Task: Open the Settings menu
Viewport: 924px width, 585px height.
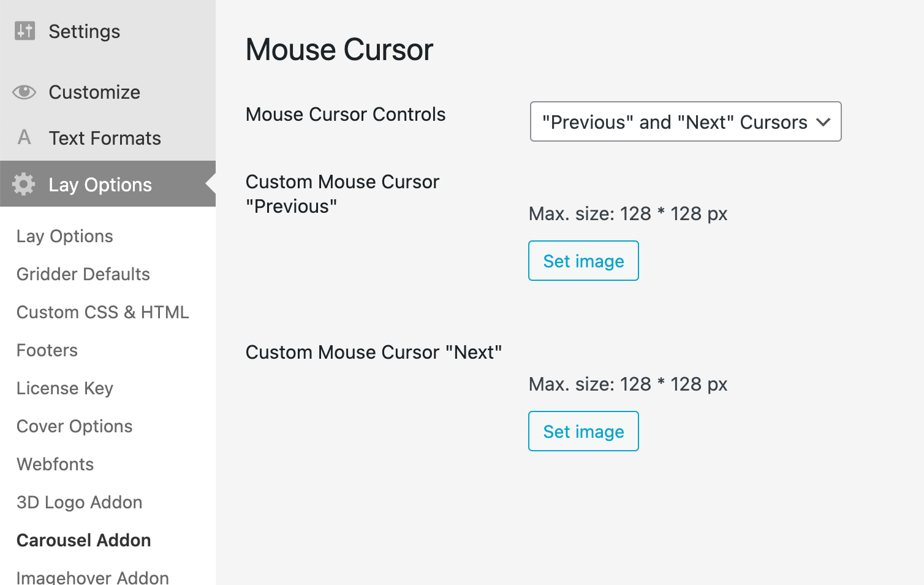Action: click(85, 31)
